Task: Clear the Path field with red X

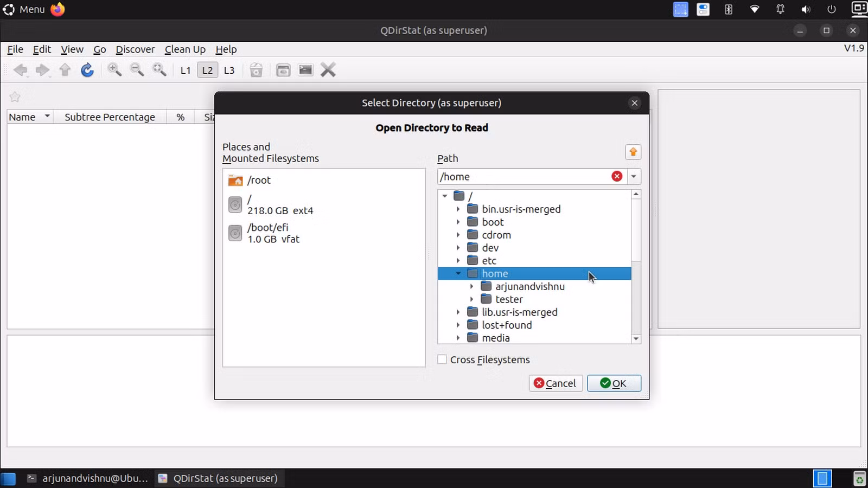Action: click(x=617, y=176)
